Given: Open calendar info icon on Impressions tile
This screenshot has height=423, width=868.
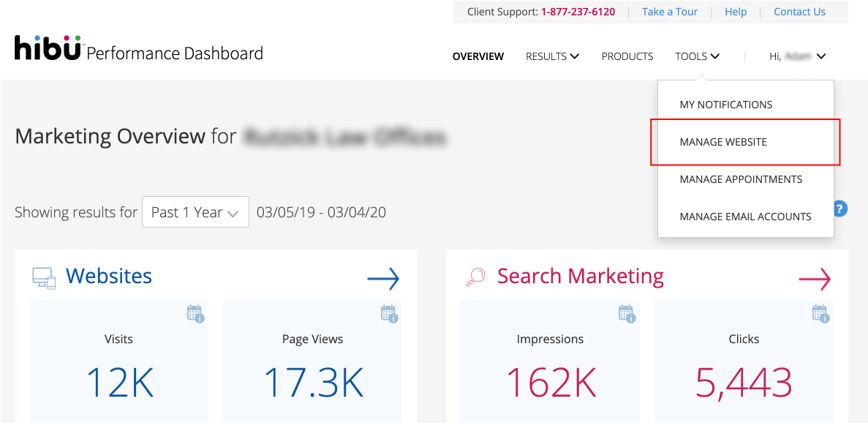Looking at the screenshot, I should [627, 314].
